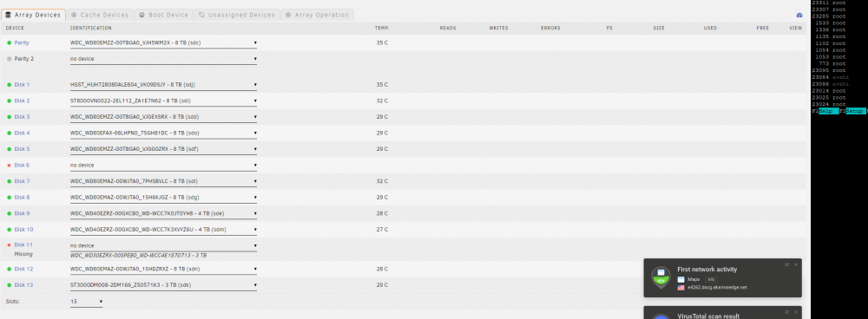Open the Parity 2 device dropdown

point(163,59)
